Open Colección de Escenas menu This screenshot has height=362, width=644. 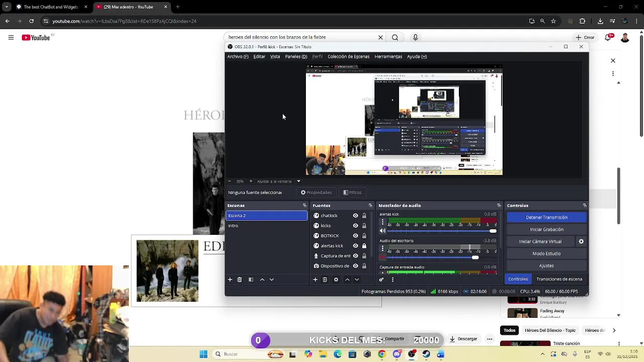[x=348, y=56]
